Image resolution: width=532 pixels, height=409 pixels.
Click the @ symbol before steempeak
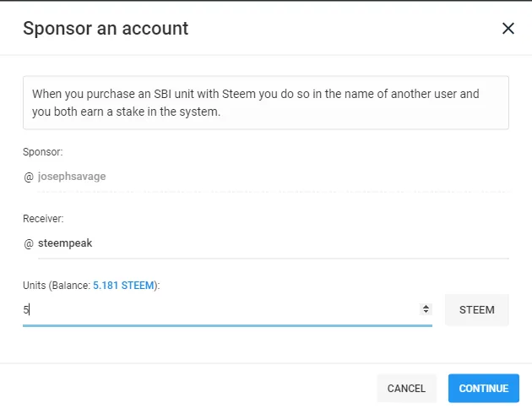(x=28, y=243)
